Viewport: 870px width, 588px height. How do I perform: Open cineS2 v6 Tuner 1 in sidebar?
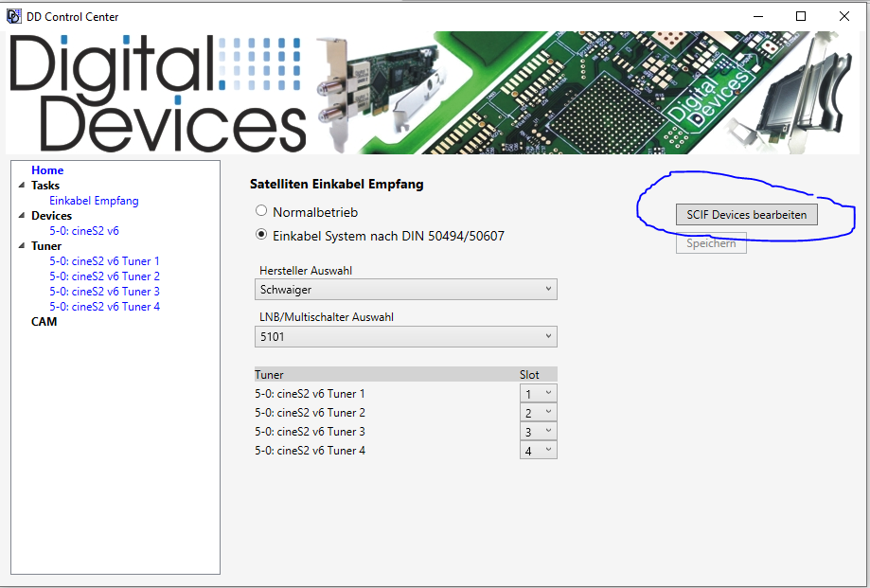tap(104, 260)
